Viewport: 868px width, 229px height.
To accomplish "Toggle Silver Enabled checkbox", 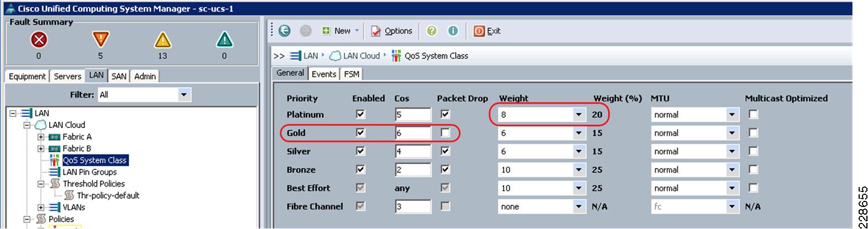I will (361, 151).
